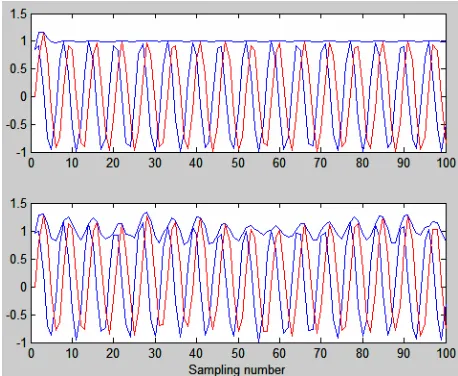This screenshot has height=376, width=458.
Task: Click x-axis tick 50 of the upper plot
Action: click(x=238, y=163)
